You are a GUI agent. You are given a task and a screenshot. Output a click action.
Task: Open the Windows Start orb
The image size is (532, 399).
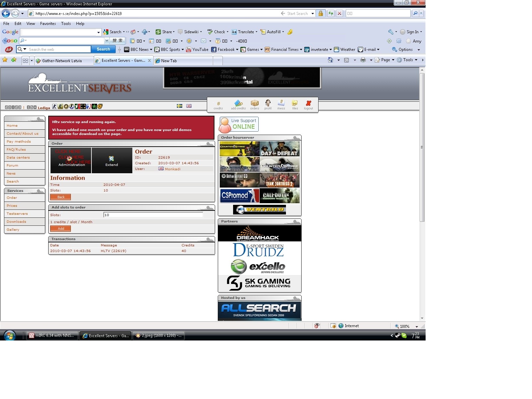(x=9, y=335)
